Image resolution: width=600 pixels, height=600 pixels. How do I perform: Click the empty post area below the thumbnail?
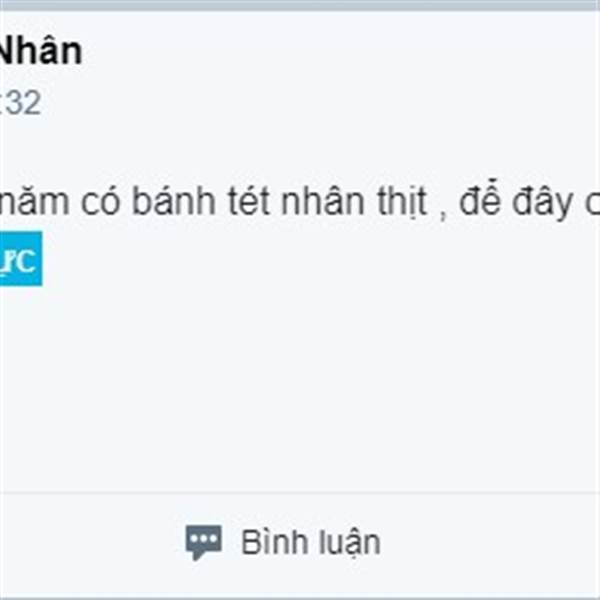coord(300,386)
